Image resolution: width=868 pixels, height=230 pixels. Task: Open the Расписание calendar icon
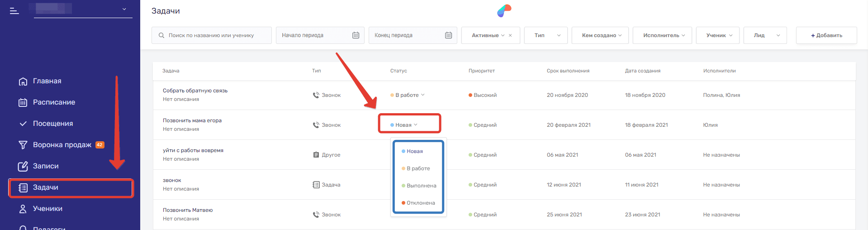23,102
